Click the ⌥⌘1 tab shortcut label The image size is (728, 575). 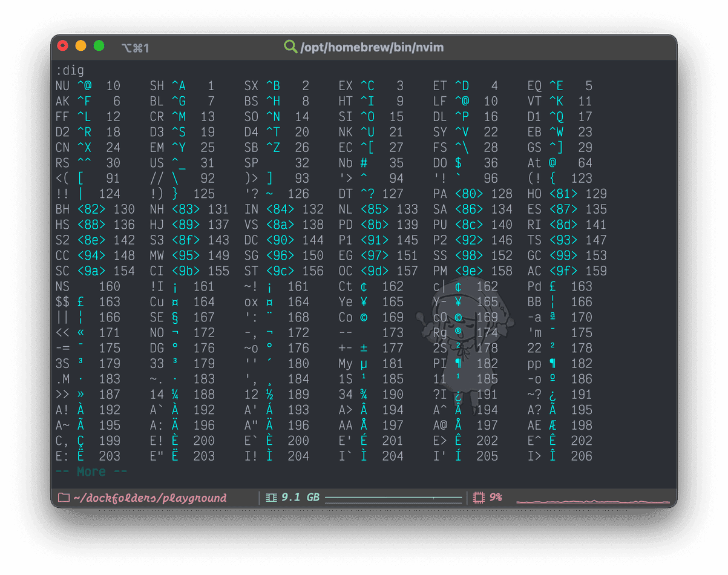(x=136, y=47)
